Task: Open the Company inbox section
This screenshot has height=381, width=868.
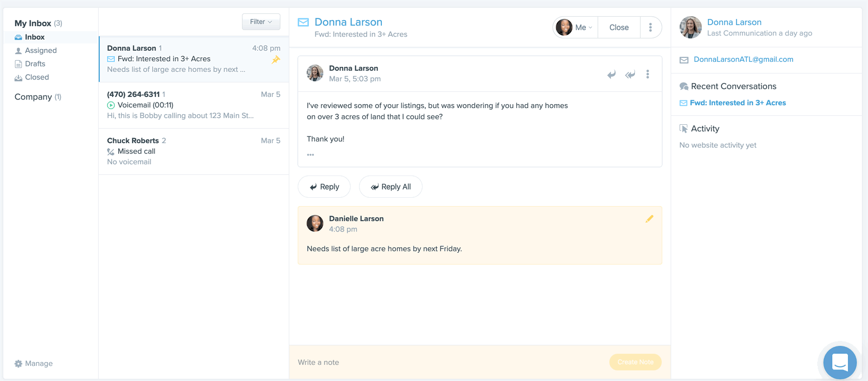Action: point(32,96)
